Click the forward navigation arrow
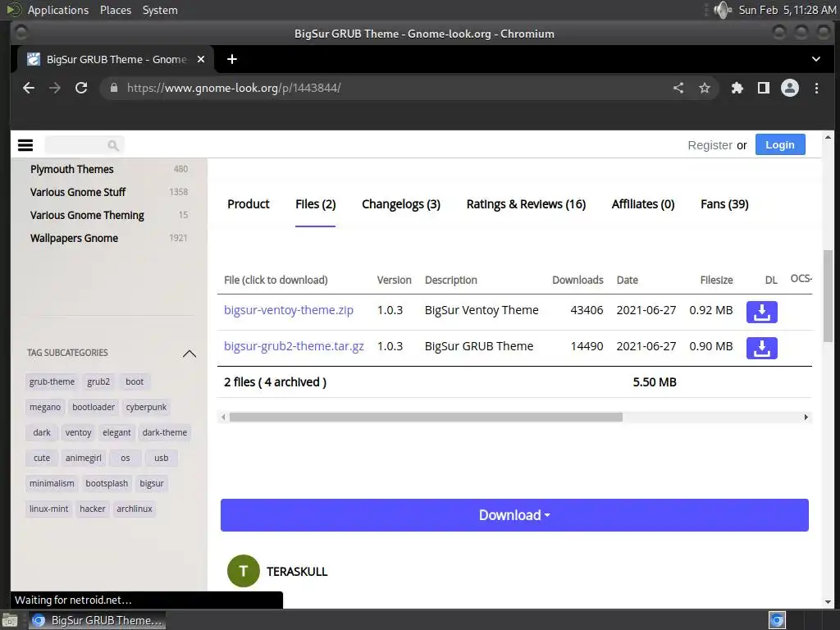The image size is (840, 630). [55, 88]
